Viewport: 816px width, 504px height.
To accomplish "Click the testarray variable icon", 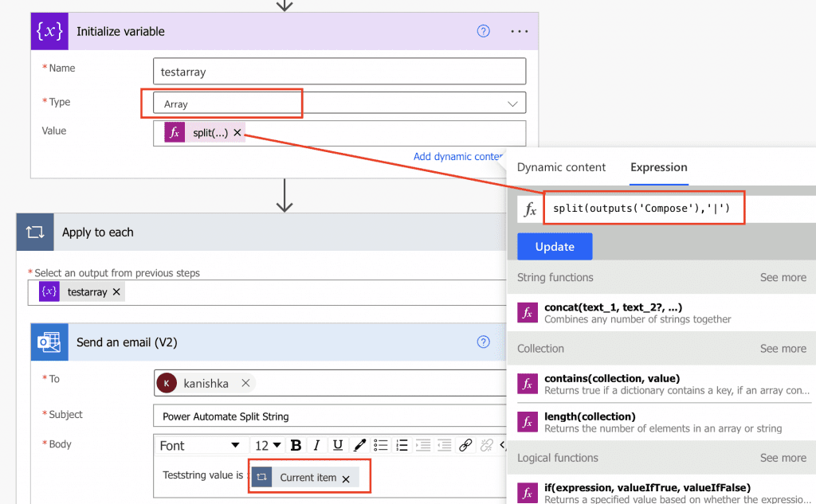I will coord(49,291).
